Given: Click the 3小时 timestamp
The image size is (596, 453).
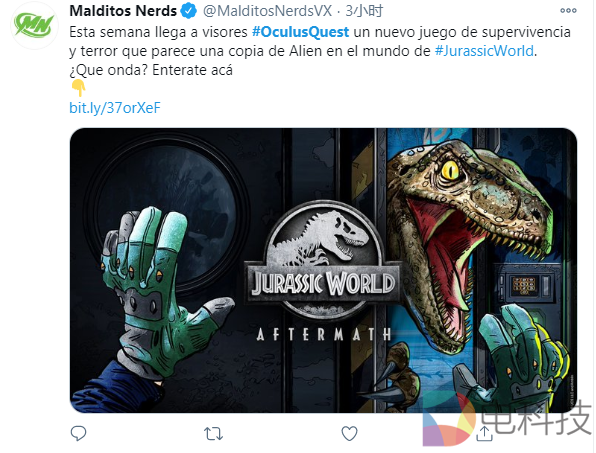Looking at the screenshot, I should [364, 11].
